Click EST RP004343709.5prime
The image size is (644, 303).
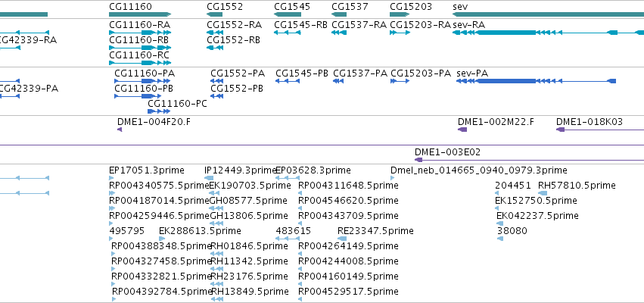click(348, 216)
